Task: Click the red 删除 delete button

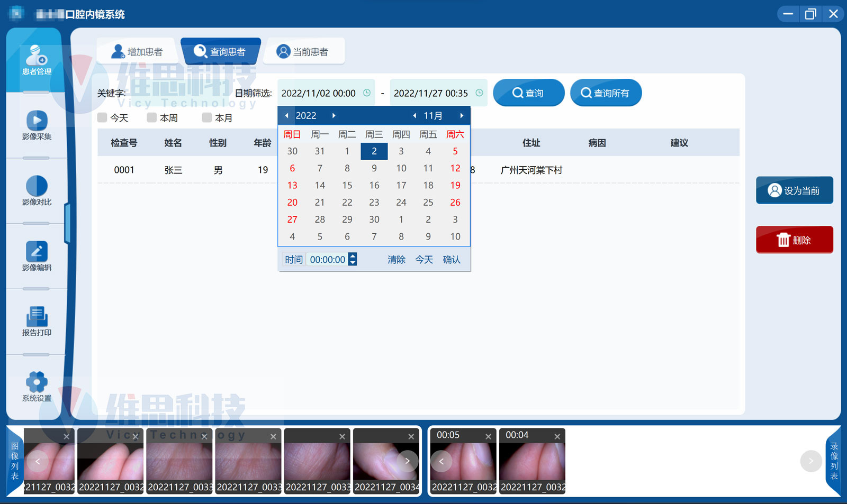Action: coord(794,240)
